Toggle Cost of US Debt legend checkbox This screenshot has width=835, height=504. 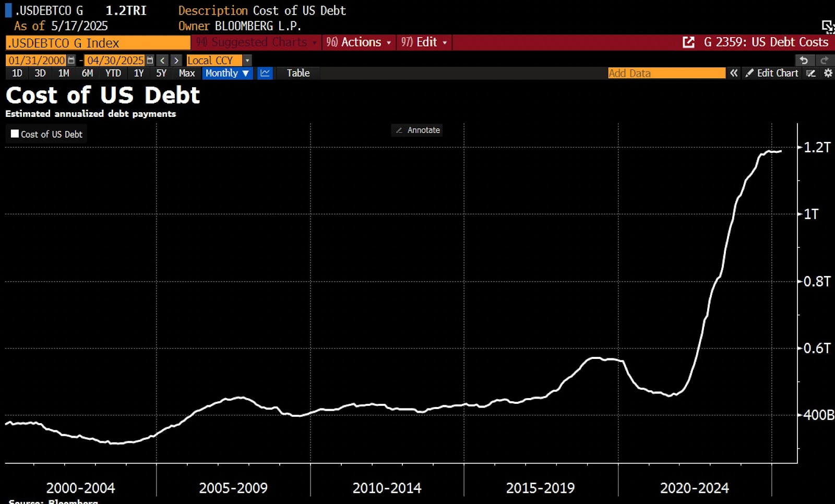[x=15, y=134]
